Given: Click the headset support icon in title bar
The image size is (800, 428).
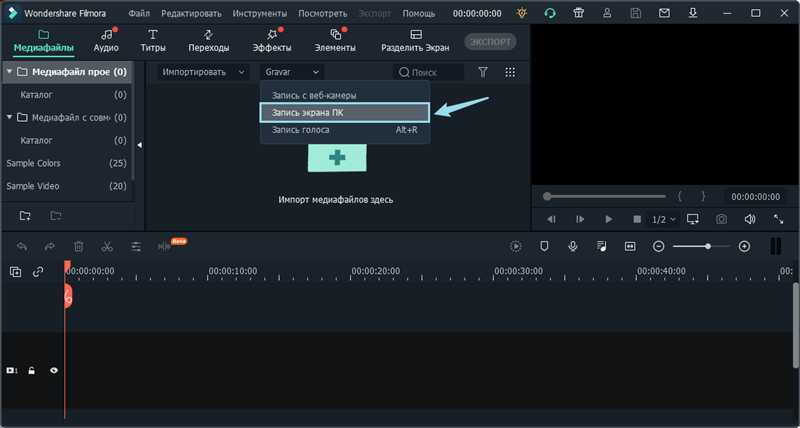Looking at the screenshot, I should [x=549, y=14].
